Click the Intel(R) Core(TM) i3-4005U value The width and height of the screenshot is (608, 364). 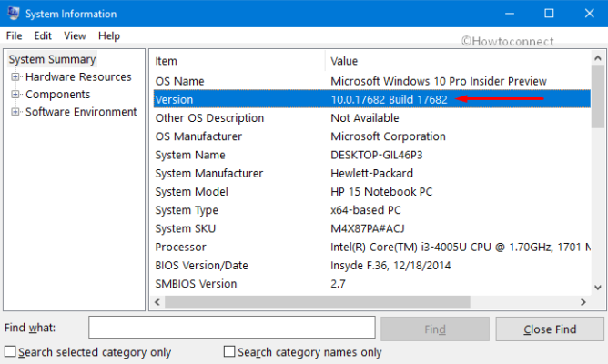[x=461, y=247]
